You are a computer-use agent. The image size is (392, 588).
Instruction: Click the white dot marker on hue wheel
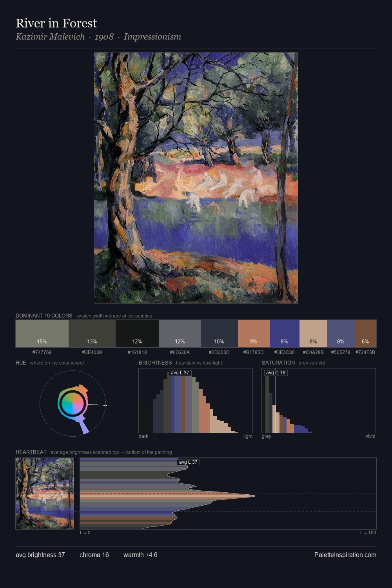point(106,405)
